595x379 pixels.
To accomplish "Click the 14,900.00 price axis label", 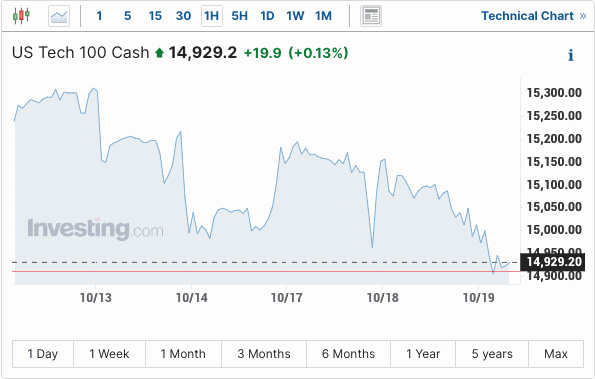I will [554, 276].
